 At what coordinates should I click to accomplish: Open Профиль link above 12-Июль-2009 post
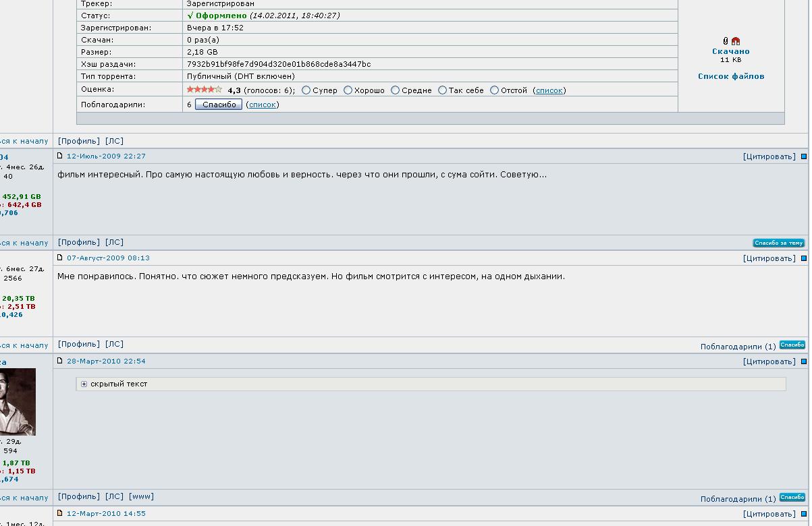click(79, 141)
